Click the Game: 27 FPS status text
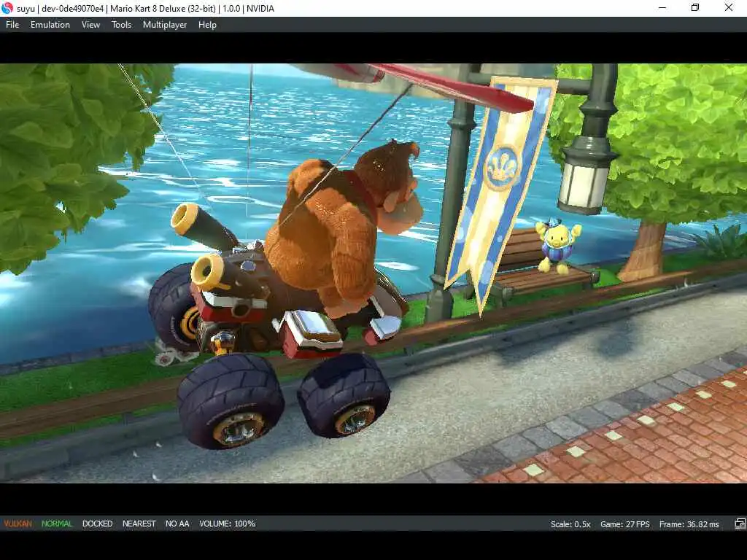 [625, 524]
